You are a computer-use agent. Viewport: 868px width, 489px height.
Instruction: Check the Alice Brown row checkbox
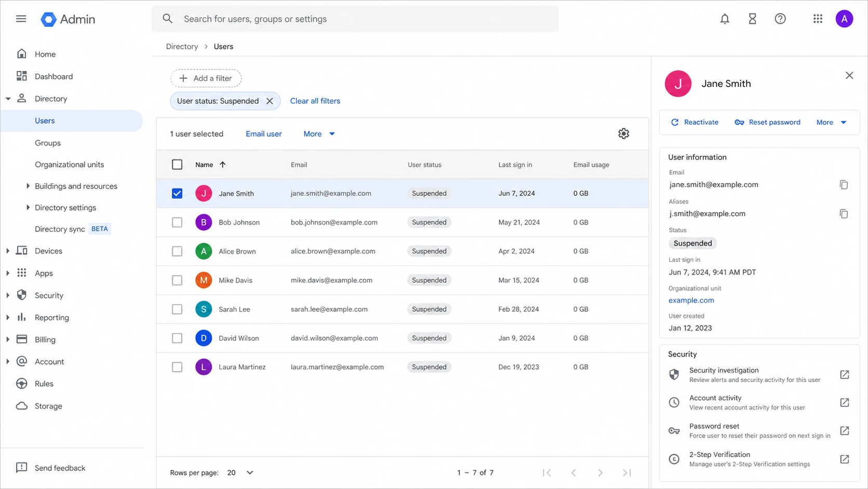(177, 251)
